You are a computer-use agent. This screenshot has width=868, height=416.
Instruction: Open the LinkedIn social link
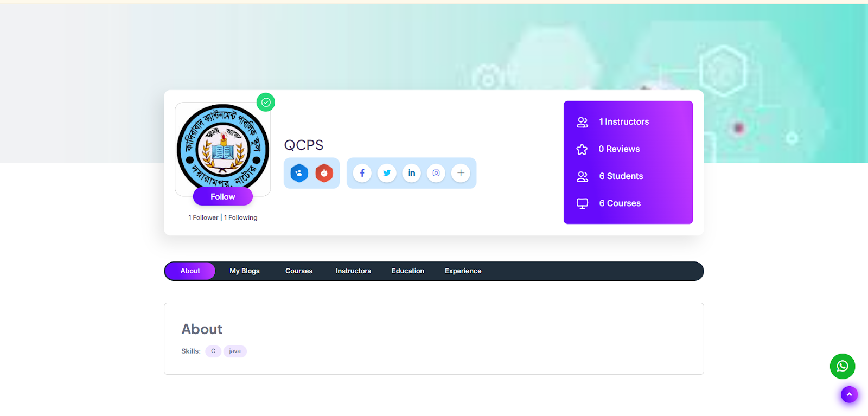(411, 173)
